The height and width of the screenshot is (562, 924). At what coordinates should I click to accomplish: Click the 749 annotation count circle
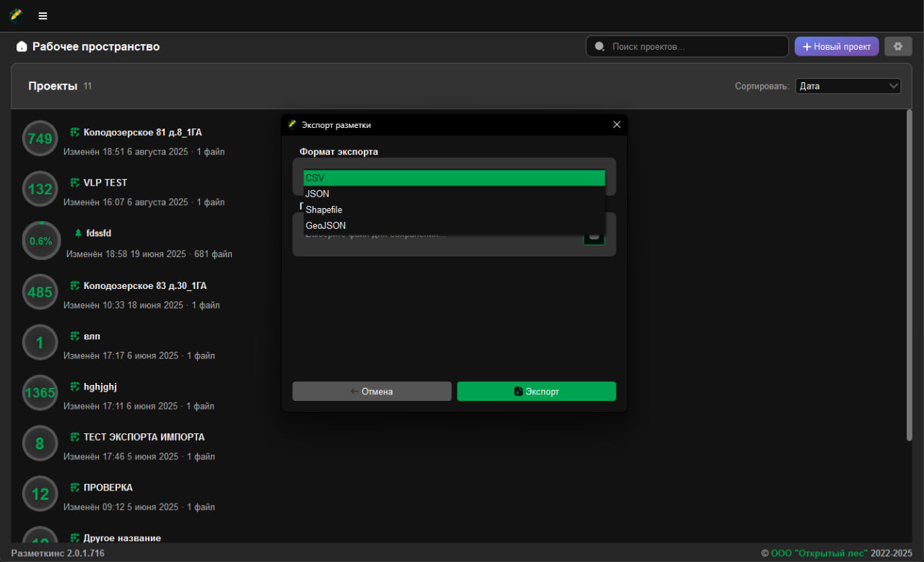40,139
